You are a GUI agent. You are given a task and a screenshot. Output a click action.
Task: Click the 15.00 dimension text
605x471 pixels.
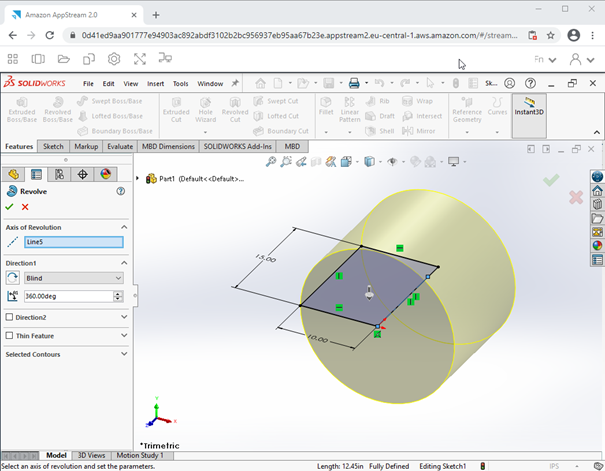coord(265,258)
